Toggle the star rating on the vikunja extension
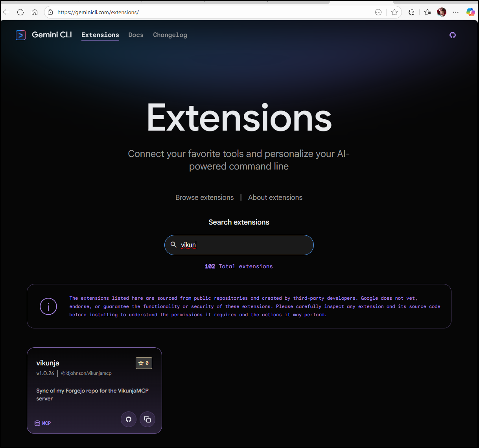Screen dimensions: 479x448 pos(144,363)
